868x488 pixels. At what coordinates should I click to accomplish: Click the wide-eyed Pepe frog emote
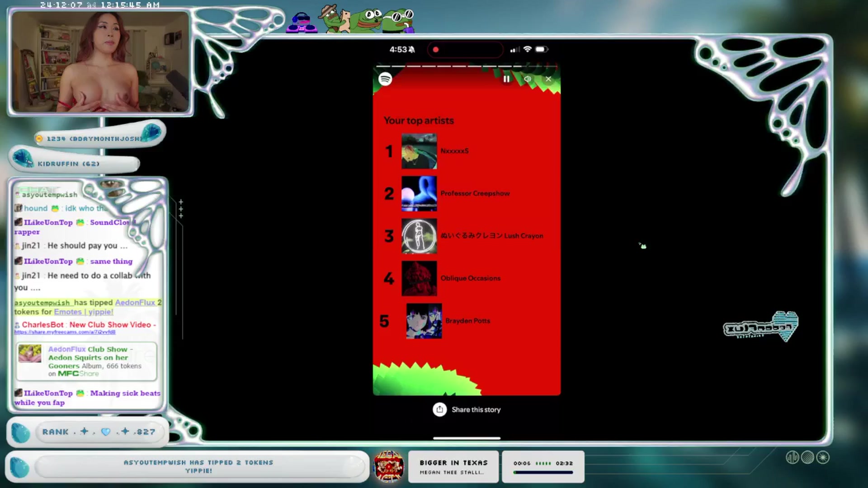367,21
